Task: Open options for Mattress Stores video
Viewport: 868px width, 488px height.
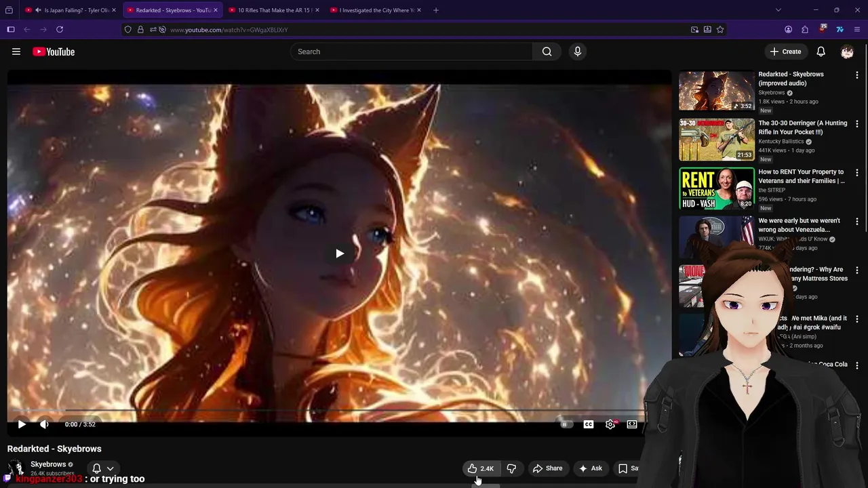Action: pos(857,270)
